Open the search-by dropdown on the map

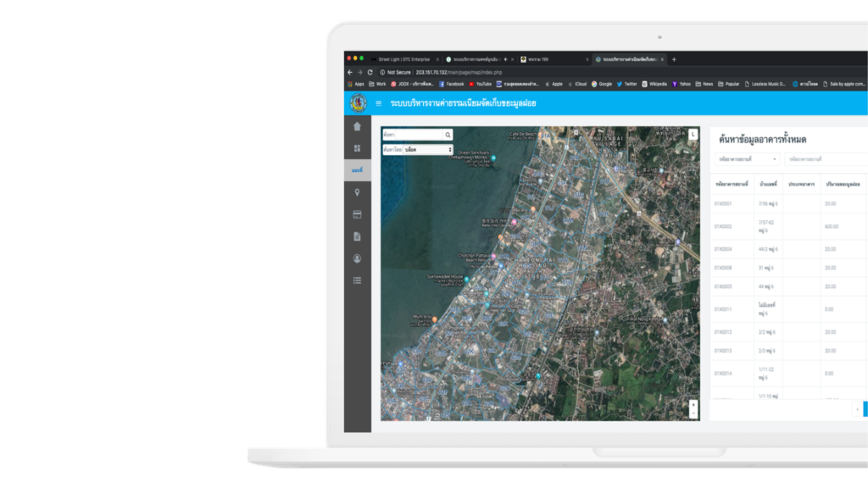[x=428, y=149]
